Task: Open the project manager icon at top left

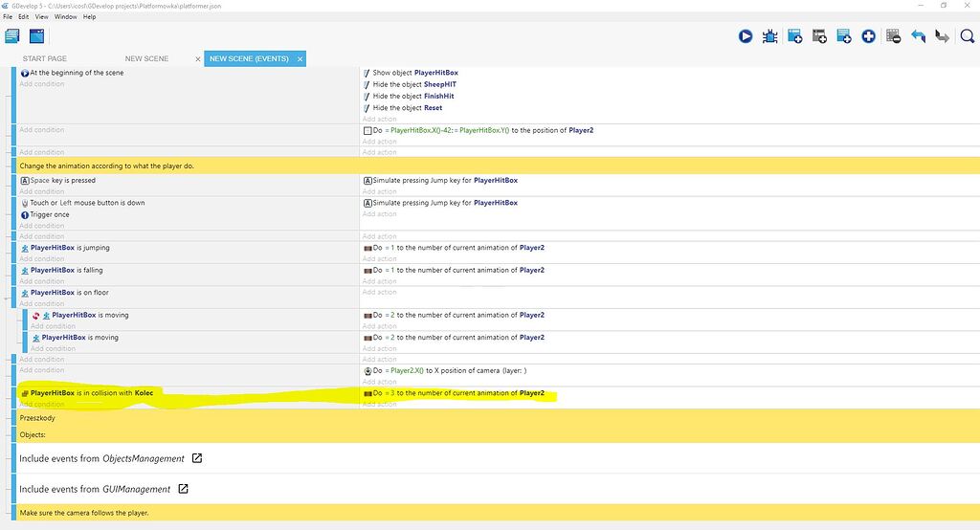Action: pyautogui.click(x=12, y=36)
